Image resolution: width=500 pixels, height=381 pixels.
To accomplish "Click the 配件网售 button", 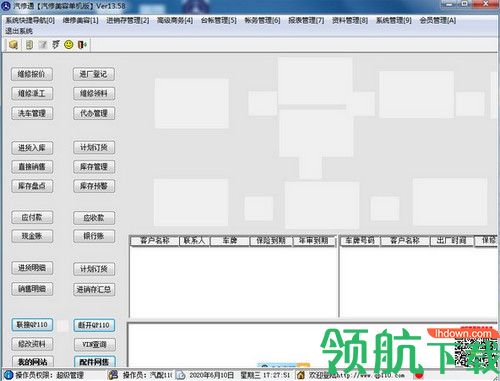I will tap(94, 362).
